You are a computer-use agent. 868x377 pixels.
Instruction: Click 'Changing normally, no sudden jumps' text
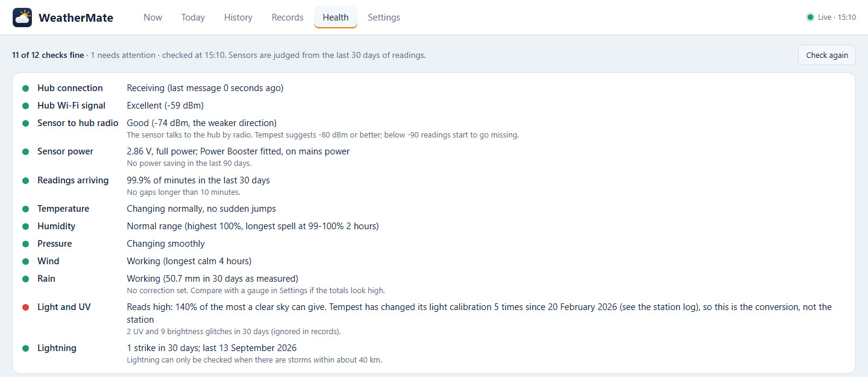[201, 209]
